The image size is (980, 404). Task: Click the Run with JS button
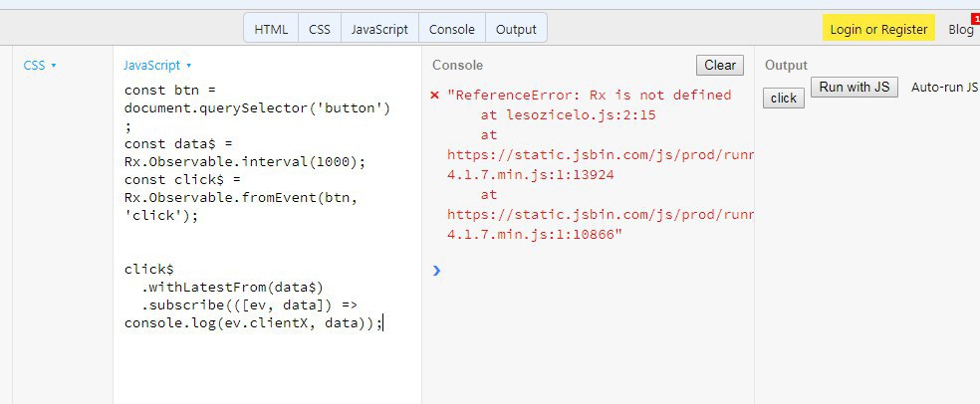click(855, 87)
